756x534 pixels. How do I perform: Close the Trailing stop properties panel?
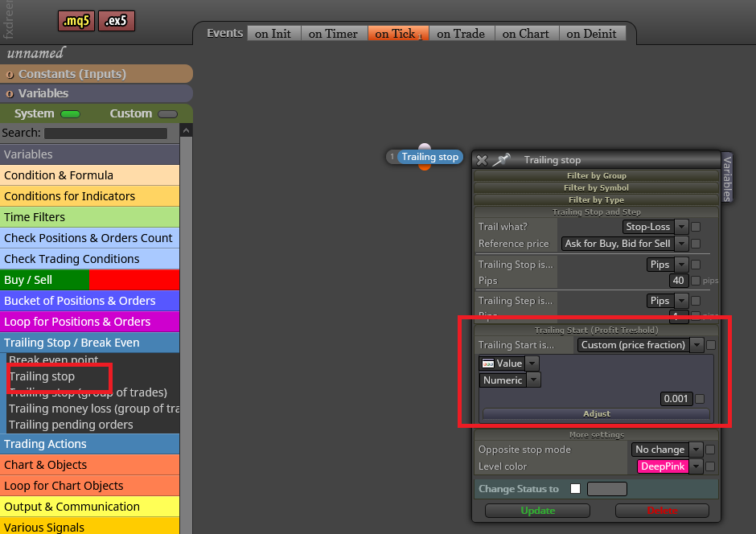pyautogui.click(x=482, y=160)
